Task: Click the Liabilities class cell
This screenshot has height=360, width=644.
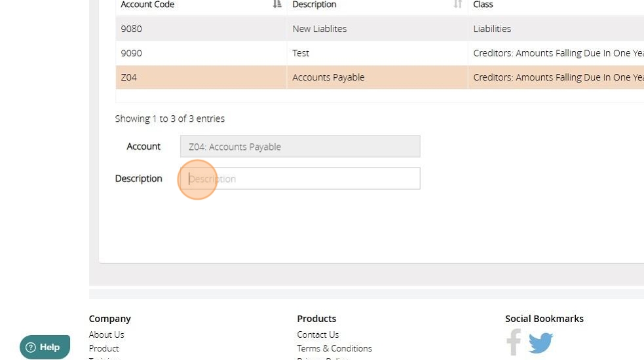Action: coord(492,29)
